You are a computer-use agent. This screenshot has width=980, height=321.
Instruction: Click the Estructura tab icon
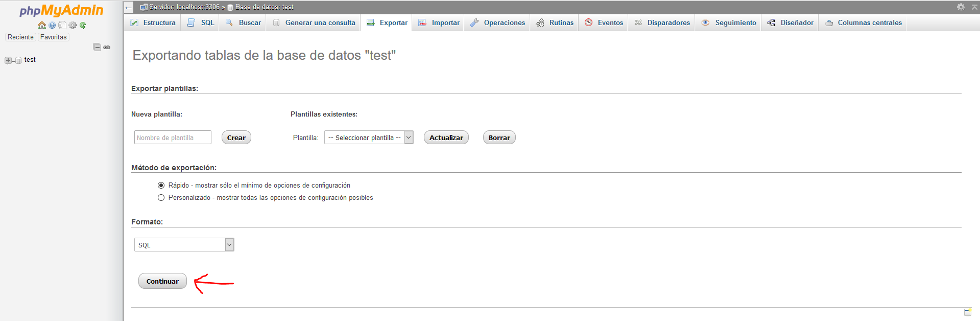click(x=134, y=22)
